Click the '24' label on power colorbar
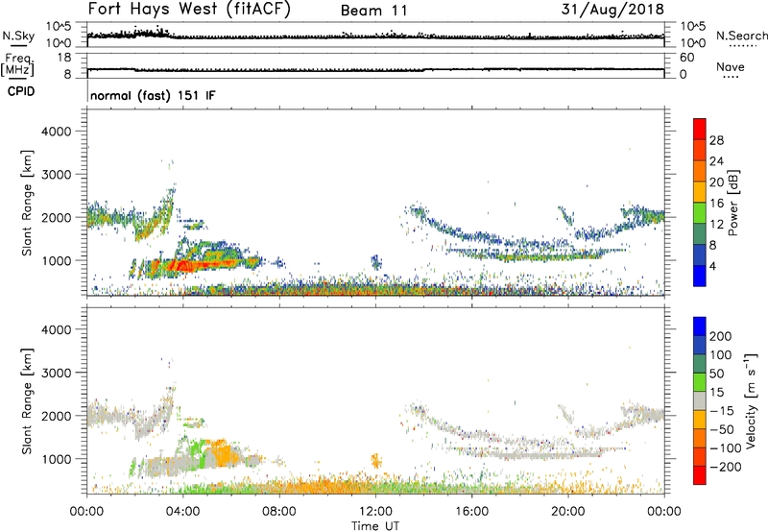 pos(716,161)
